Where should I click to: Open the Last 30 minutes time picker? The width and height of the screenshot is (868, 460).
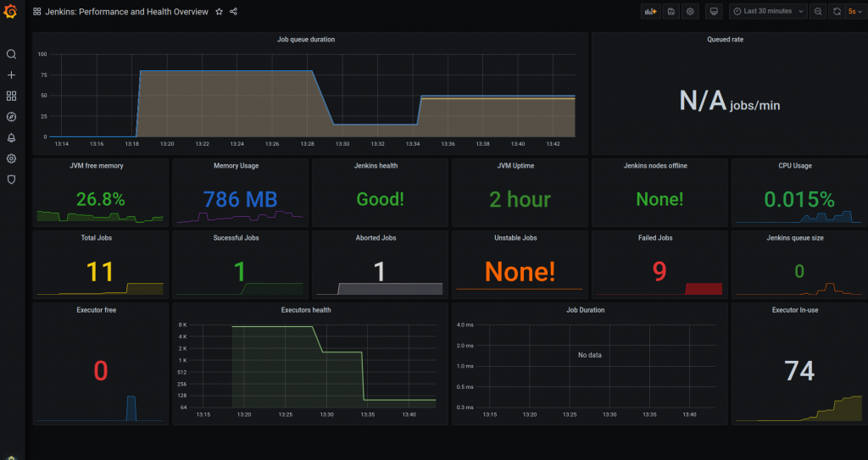tap(766, 12)
